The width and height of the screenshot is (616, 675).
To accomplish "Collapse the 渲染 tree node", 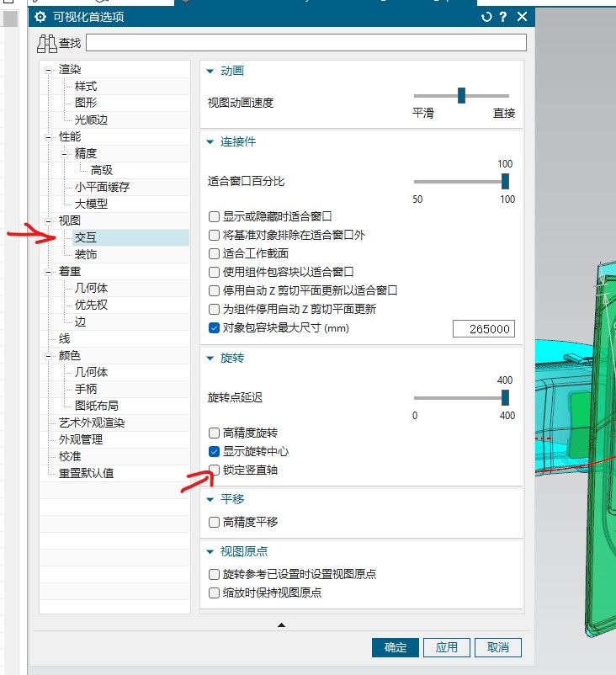I will tap(48, 70).
